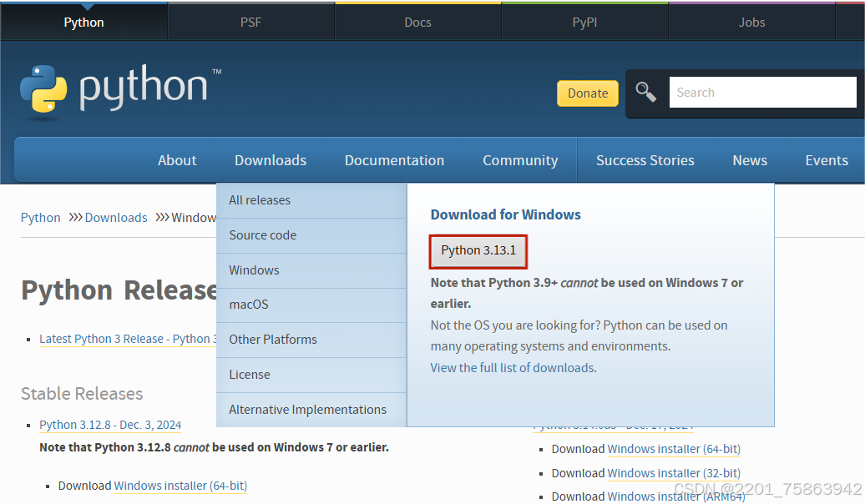This screenshot has width=865, height=504.
Task: Click the yellow Donate button
Action: [587, 93]
